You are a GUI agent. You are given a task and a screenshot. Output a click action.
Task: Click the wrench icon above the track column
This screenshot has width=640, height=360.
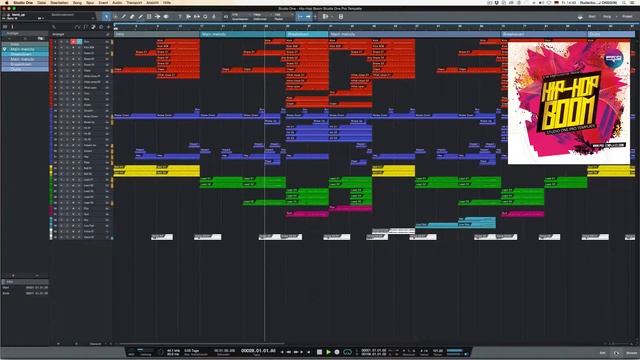pyautogui.click(x=54, y=27)
